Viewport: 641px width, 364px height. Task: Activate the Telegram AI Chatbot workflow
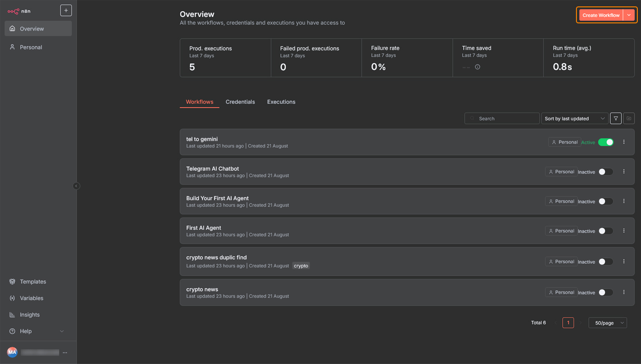tap(605, 171)
